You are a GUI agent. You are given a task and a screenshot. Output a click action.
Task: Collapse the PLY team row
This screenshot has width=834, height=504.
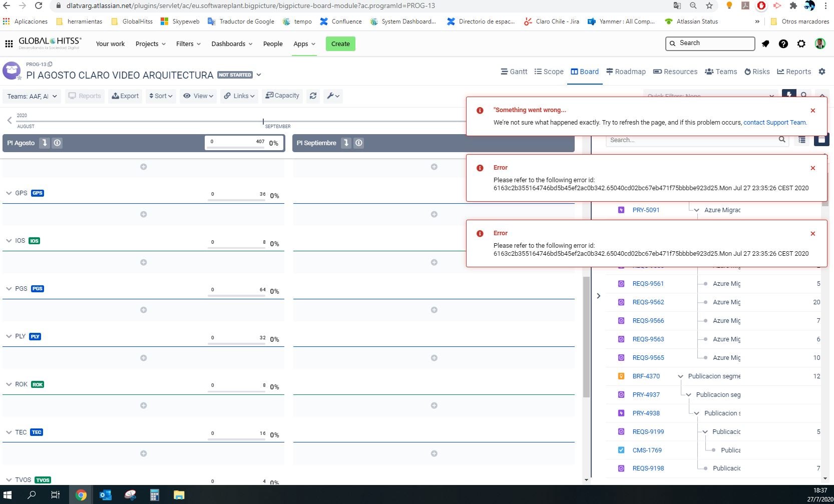pos(9,336)
